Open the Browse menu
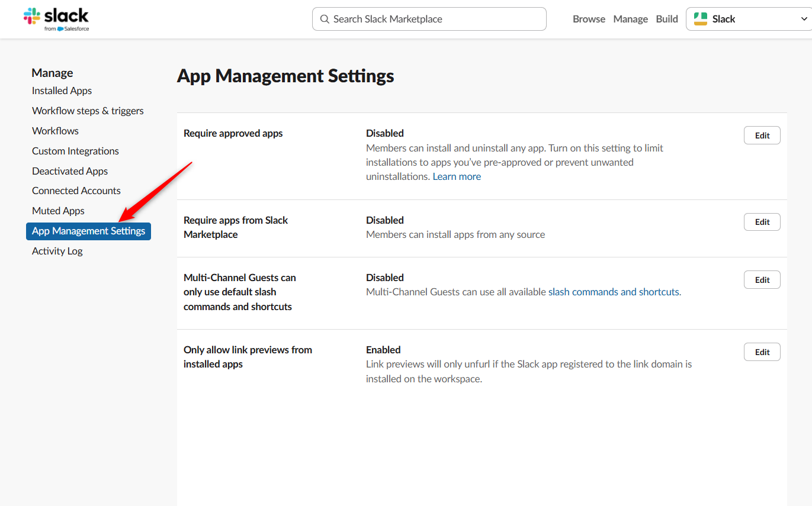812x506 pixels. point(589,19)
